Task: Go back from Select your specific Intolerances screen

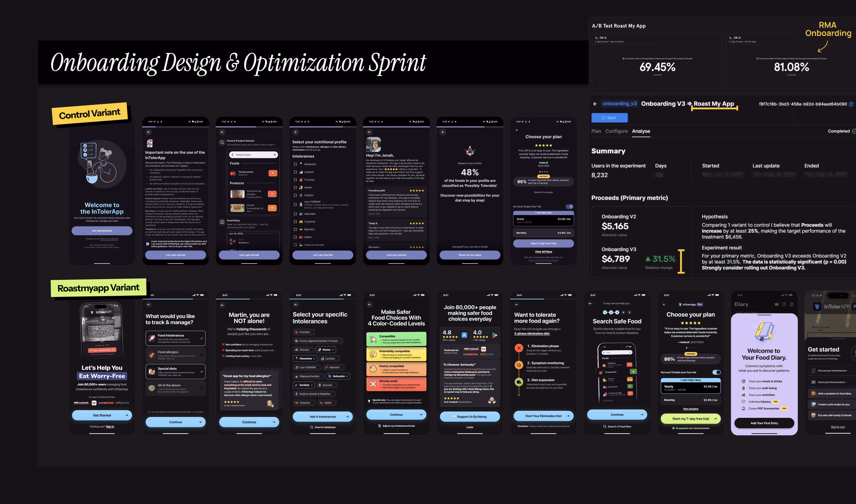Action: pos(296,305)
